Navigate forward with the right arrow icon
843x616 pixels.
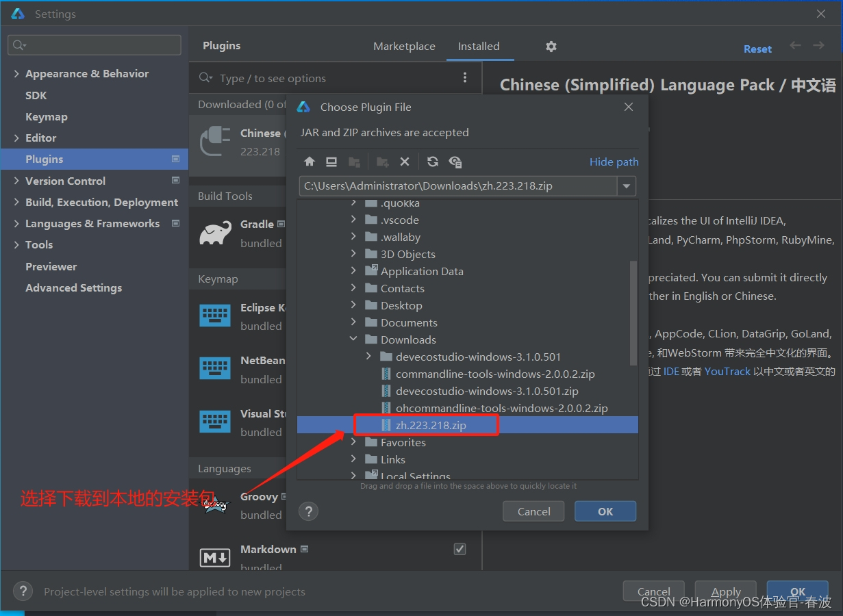pos(818,45)
